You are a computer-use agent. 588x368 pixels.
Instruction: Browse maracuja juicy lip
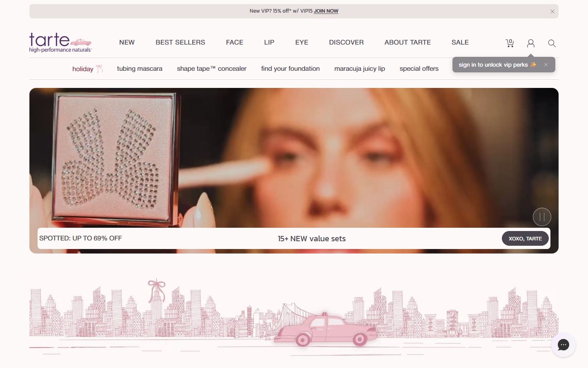pyautogui.click(x=360, y=69)
